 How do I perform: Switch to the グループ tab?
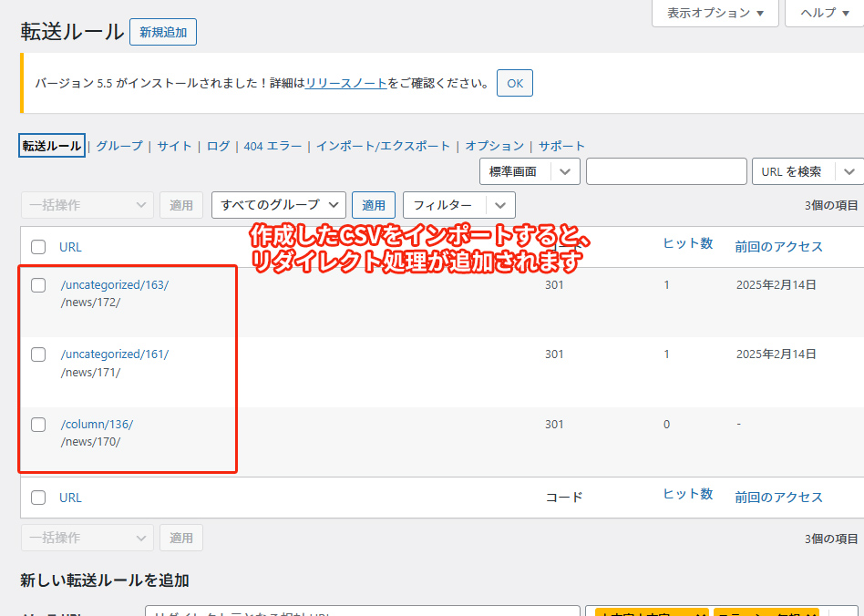click(119, 146)
